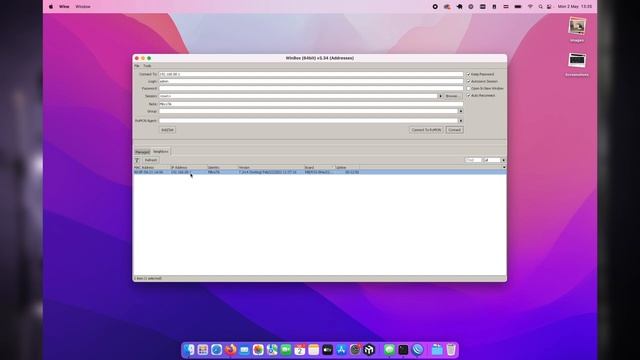Sort by the Uptime column header
The image size is (640, 360).
click(347, 167)
